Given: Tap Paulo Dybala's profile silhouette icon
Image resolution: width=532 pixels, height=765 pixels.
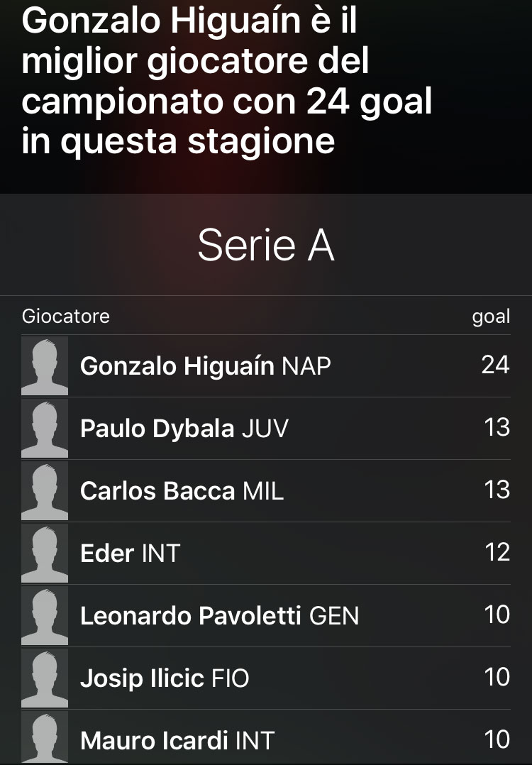Looking at the screenshot, I should (45, 429).
